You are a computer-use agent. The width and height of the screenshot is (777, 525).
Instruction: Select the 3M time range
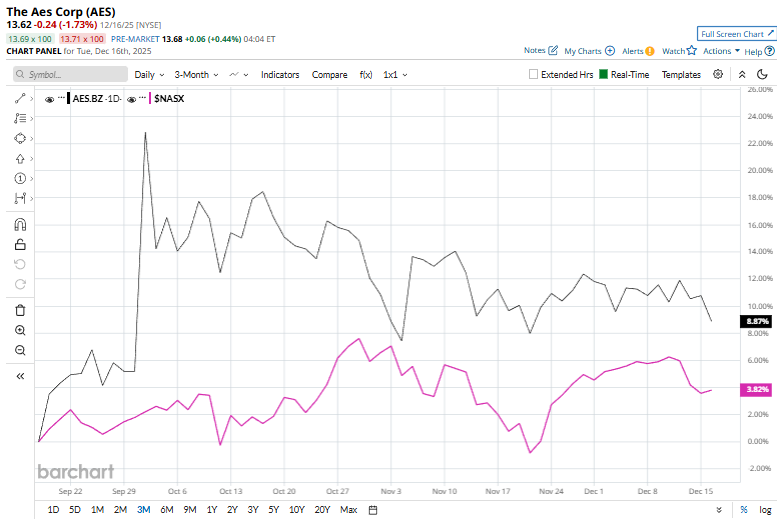(144, 510)
